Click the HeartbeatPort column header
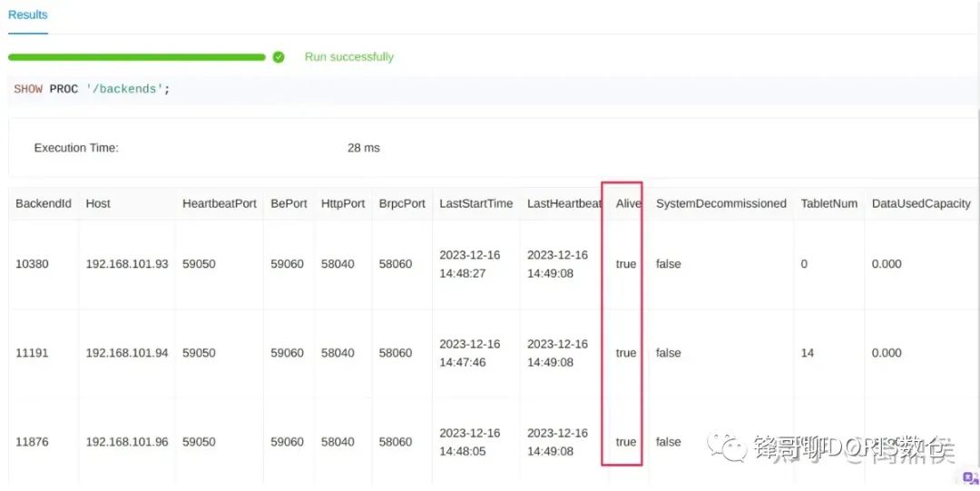980x491 pixels. tap(220, 204)
